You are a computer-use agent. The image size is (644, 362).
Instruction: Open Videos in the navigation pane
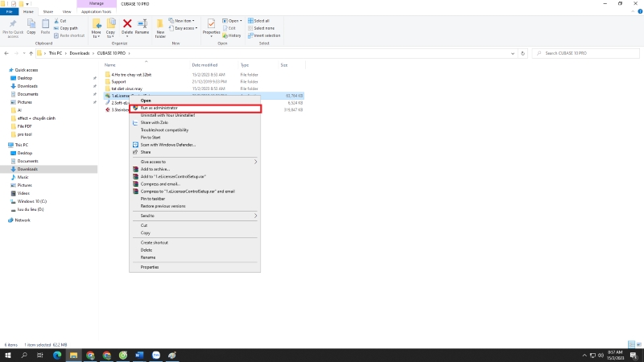(23, 193)
